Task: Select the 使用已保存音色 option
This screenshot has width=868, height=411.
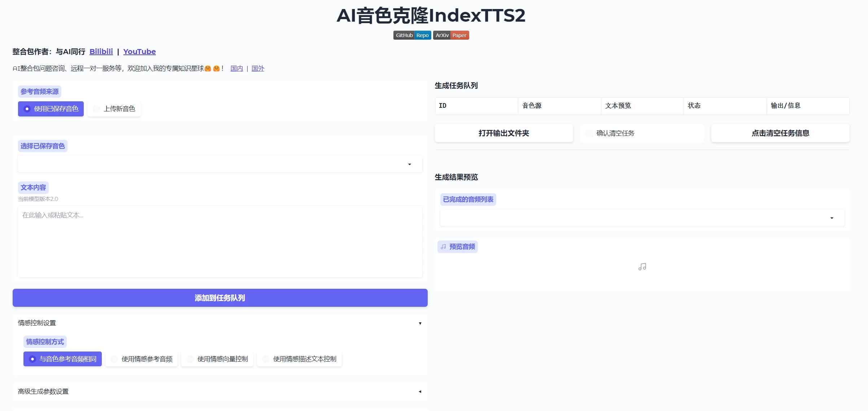Action: [51, 109]
